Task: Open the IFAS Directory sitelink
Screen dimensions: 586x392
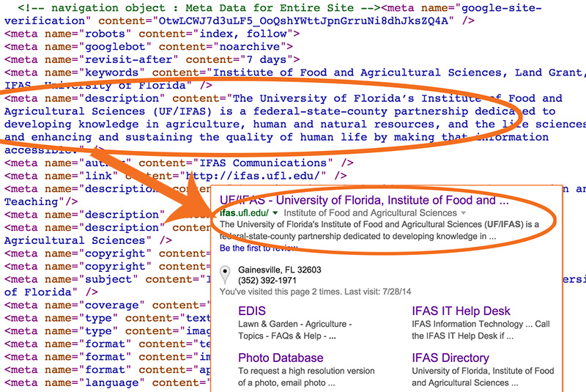Action: [x=450, y=358]
